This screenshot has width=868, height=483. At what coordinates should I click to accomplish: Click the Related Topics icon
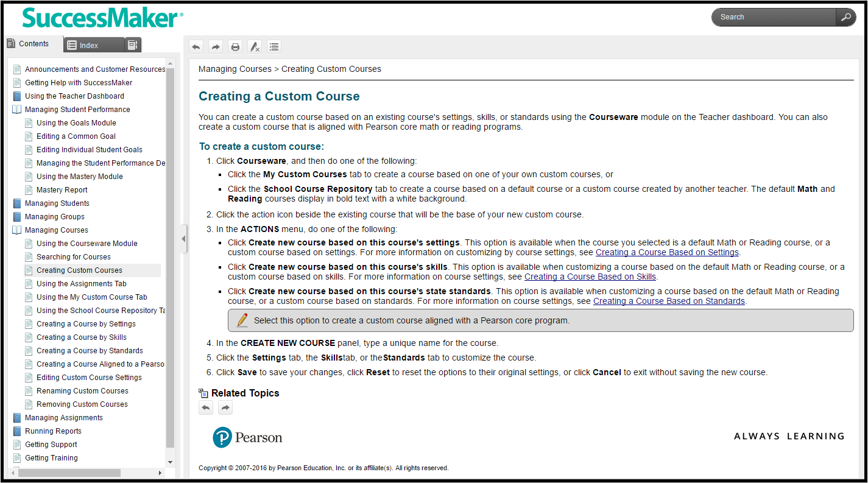coord(202,393)
